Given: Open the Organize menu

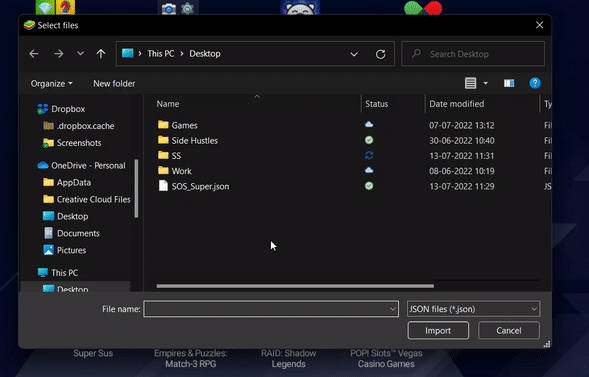Looking at the screenshot, I should pyautogui.click(x=51, y=83).
